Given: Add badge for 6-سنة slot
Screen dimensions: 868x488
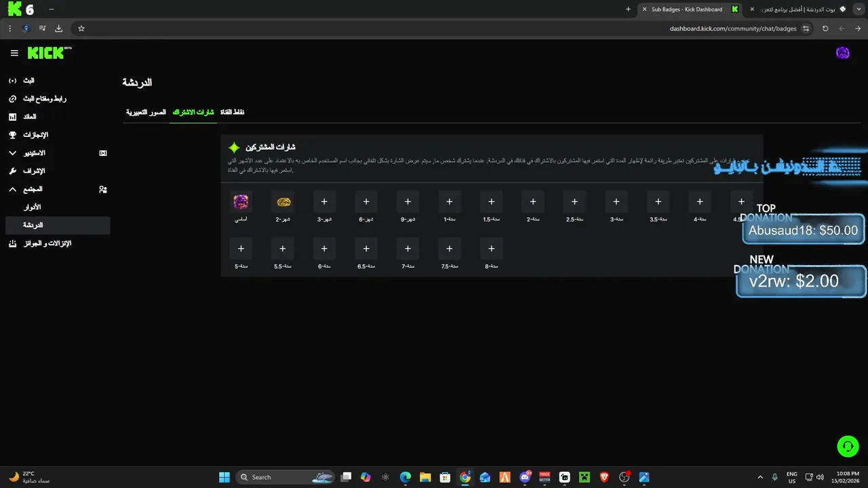Looking at the screenshot, I should tap(324, 249).
